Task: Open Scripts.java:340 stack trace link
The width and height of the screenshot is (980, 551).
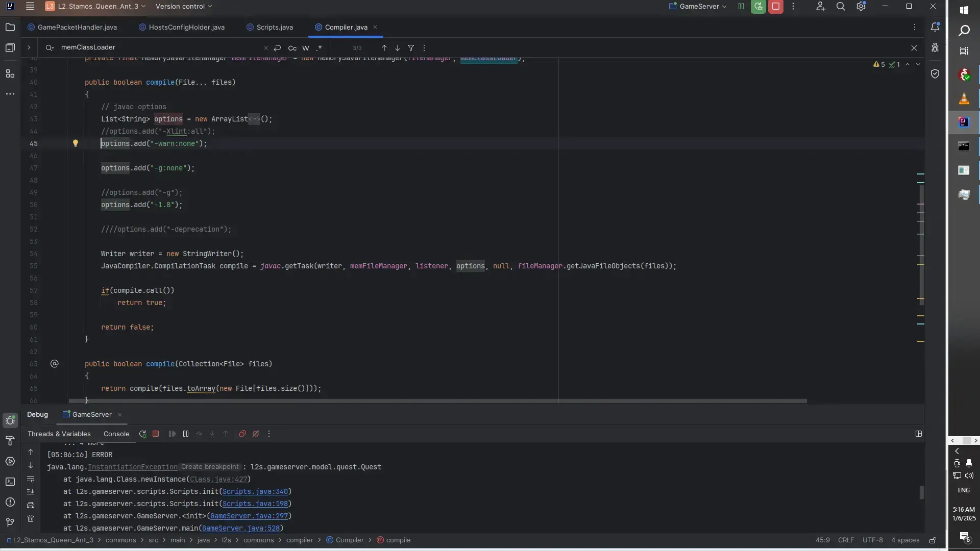Action: pos(255,492)
